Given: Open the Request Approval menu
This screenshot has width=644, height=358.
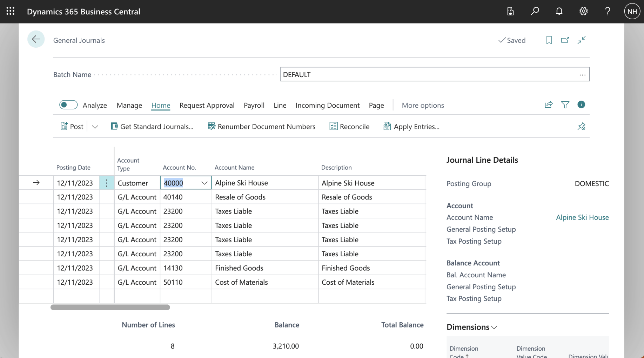Looking at the screenshot, I should [x=207, y=105].
